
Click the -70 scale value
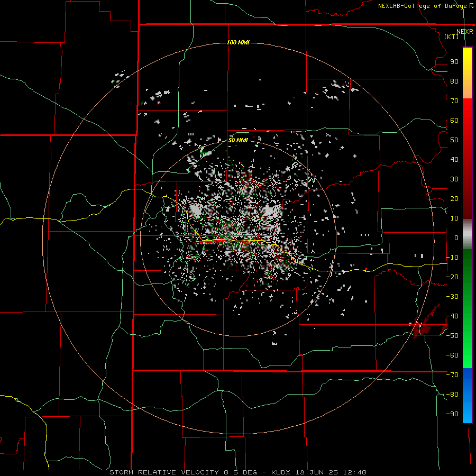(452, 375)
